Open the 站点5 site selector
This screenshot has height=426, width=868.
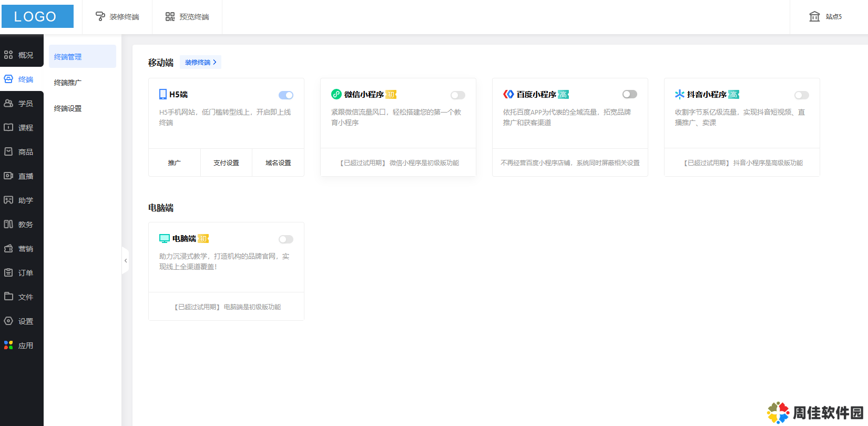(x=825, y=17)
